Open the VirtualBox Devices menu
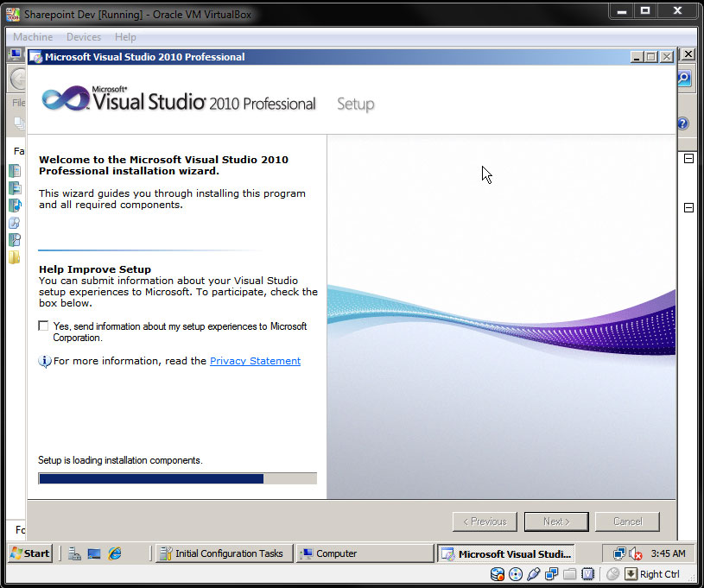The width and height of the screenshot is (704, 588). (x=84, y=37)
